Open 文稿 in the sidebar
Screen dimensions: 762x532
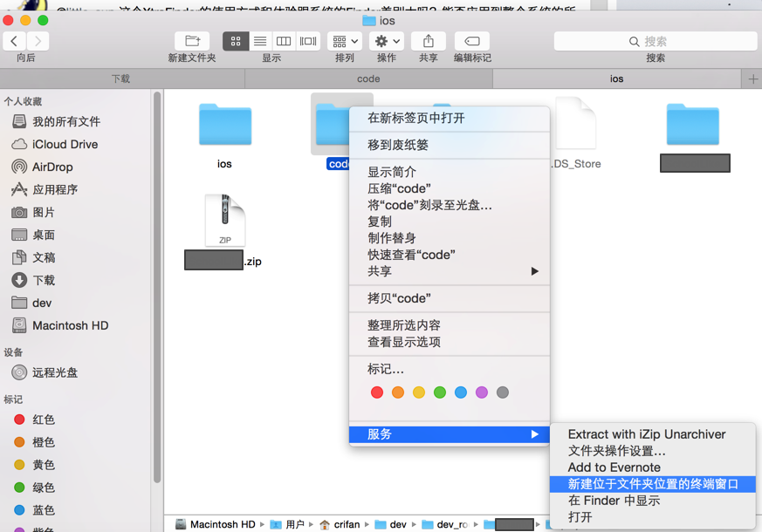tap(44, 257)
